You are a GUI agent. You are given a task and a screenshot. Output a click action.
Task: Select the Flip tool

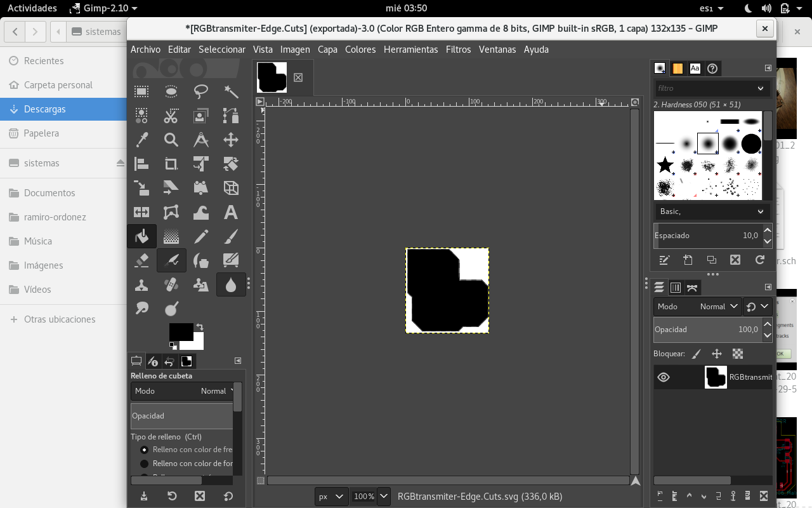coord(141,212)
